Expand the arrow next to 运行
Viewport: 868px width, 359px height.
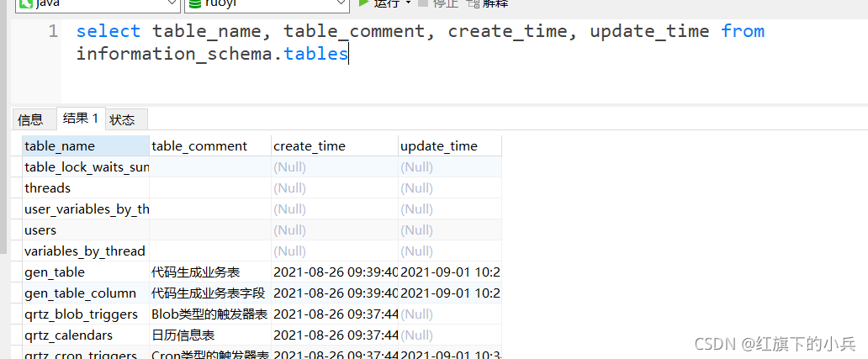point(409,3)
